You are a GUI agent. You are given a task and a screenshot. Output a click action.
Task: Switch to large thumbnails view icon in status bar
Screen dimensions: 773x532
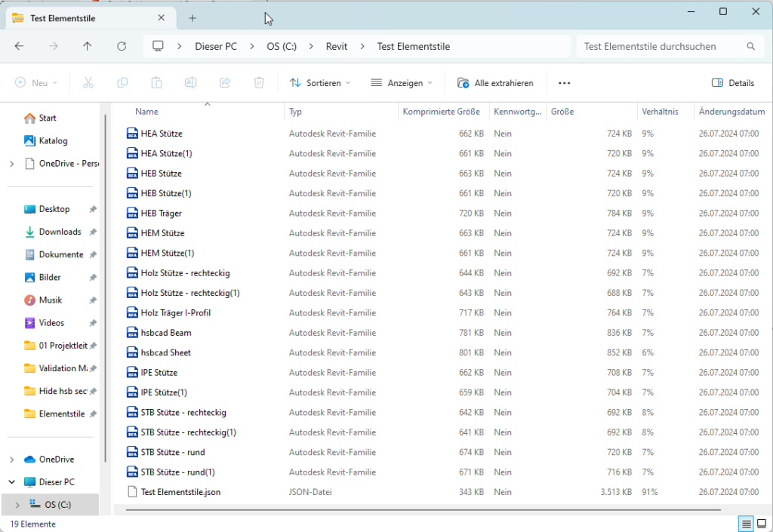coord(762,524)
